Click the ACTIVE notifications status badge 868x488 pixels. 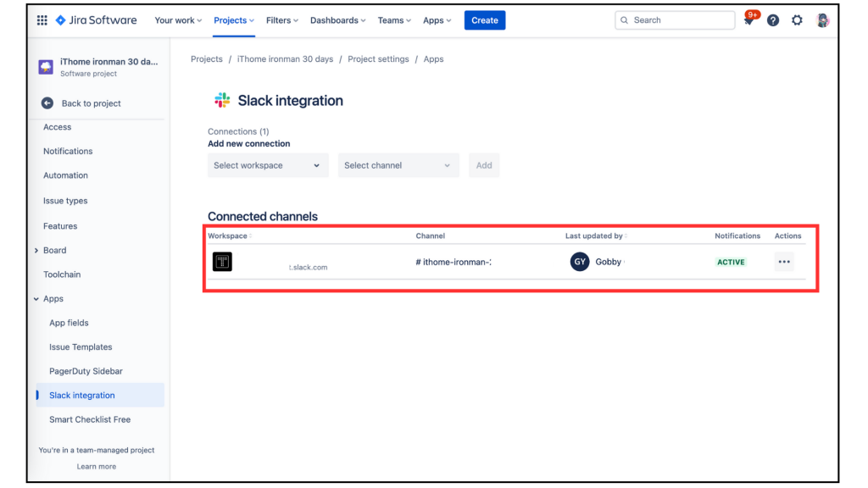pyautogui.click(x=731, y=263)
